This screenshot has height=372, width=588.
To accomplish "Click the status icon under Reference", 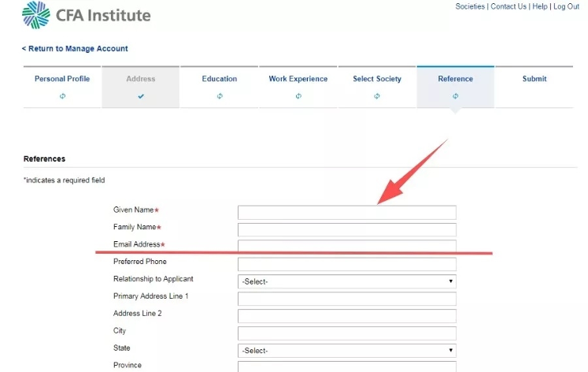I will click(x=456, y=96).
